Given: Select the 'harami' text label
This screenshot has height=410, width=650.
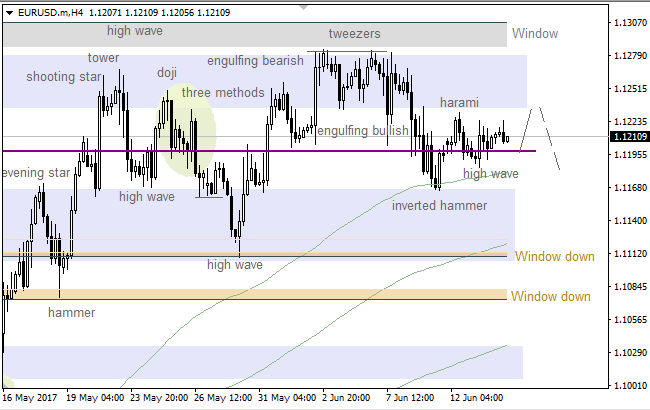Looking at the screenshot, I should (x=459, y=102).
